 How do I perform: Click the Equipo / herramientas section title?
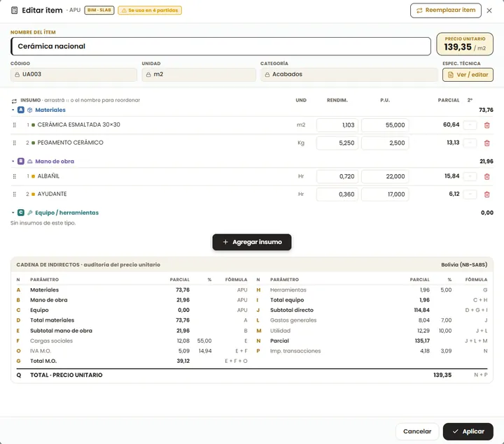click(x=67, y=213)
